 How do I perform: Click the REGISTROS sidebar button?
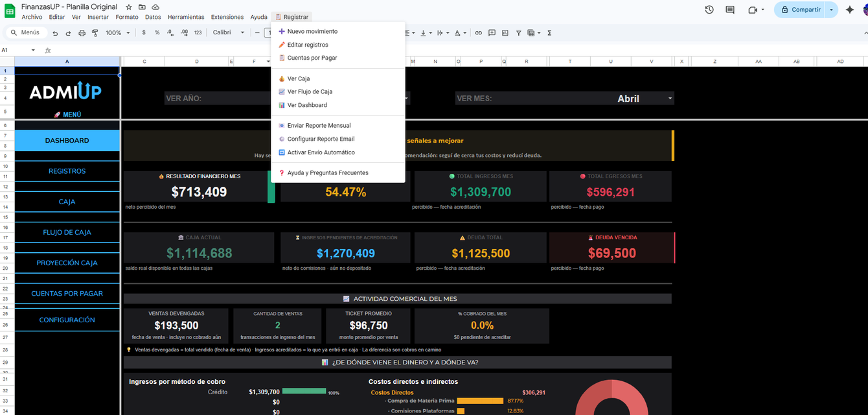click(67, 171)
